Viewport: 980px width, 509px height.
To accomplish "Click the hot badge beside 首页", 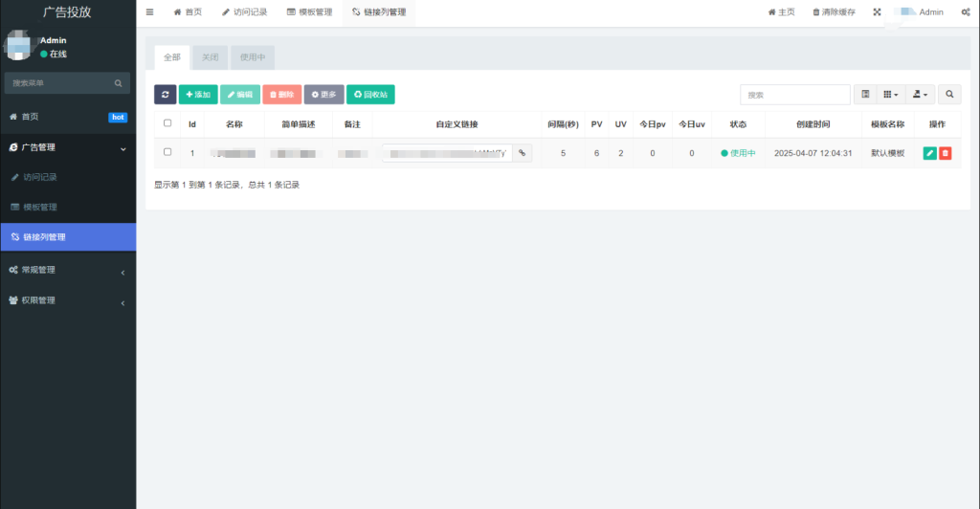I will point(118,118).
